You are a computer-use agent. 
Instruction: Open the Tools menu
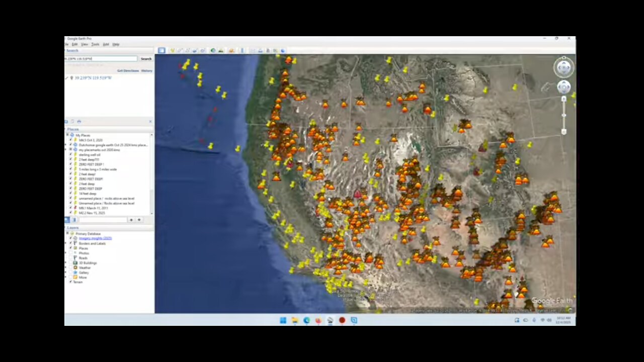pos(95,44)
